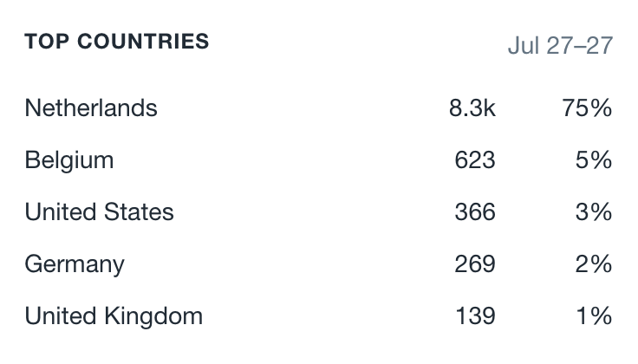The image size is (638, 364).
Task: Click the 2% share for Germany
Action: pyautogui.click(x=594, y=264)
